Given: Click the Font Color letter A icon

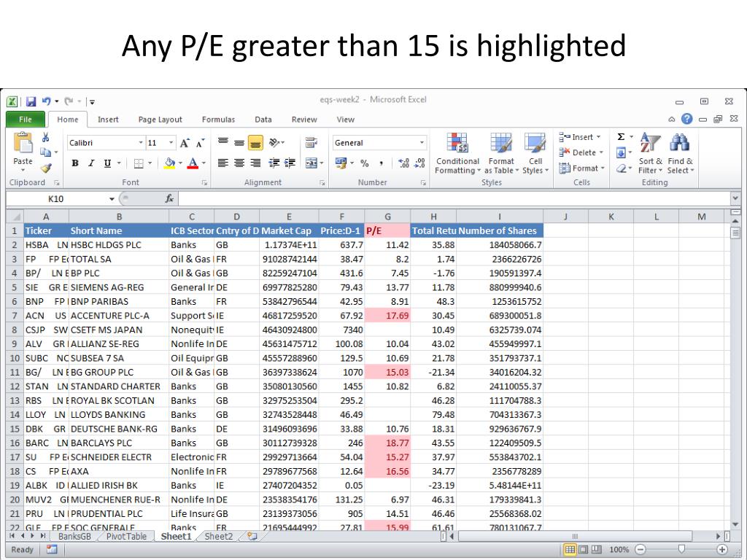Looking at the screenshot, I should [x=193, y=163].
